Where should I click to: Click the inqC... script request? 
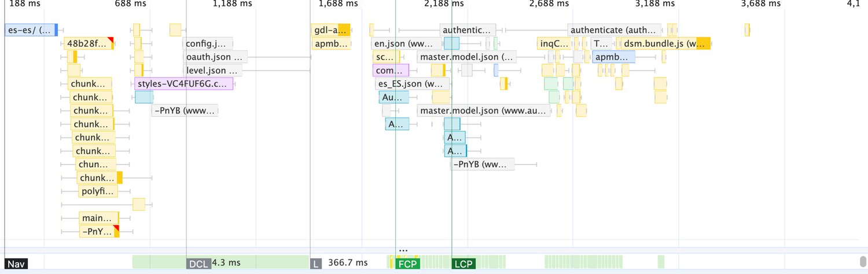coord(554,43)
